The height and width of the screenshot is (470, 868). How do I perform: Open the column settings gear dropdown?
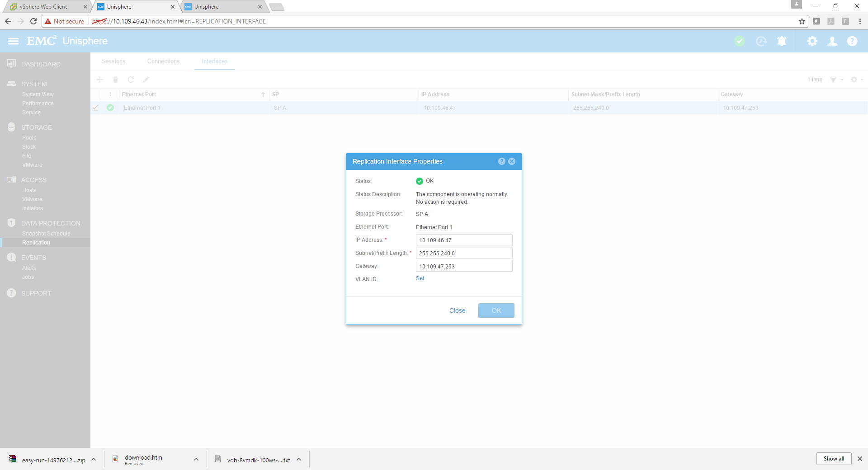coord(856,80)
